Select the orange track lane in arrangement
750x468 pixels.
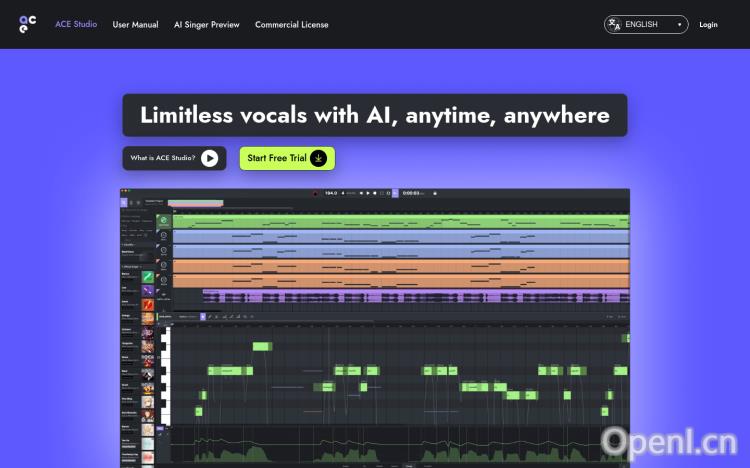400,266
